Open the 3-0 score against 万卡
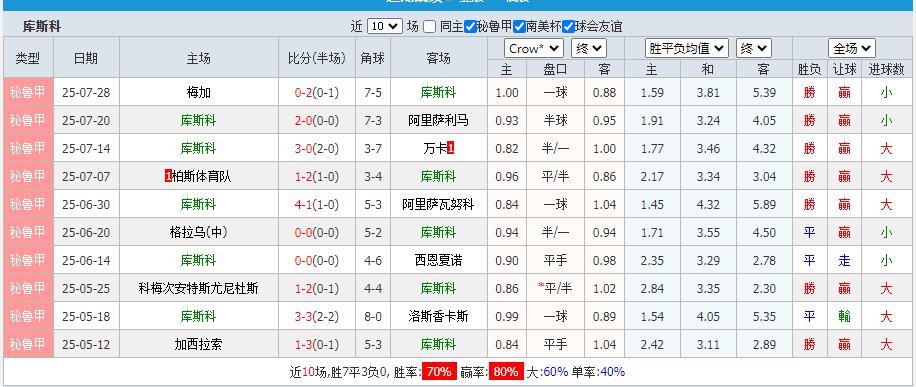Viewport: 916px width, 387px height. pos(304,148)
